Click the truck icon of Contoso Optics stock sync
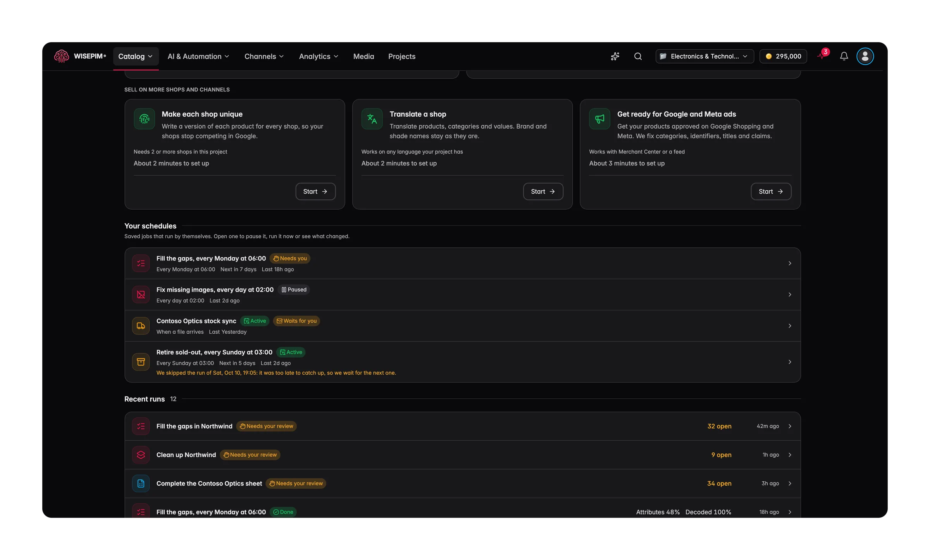930x560 pixels. coord(141,326)
